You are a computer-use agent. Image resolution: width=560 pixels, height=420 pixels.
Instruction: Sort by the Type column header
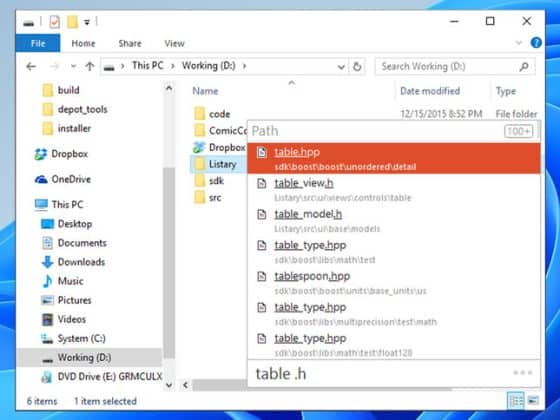tap(506, 91)
